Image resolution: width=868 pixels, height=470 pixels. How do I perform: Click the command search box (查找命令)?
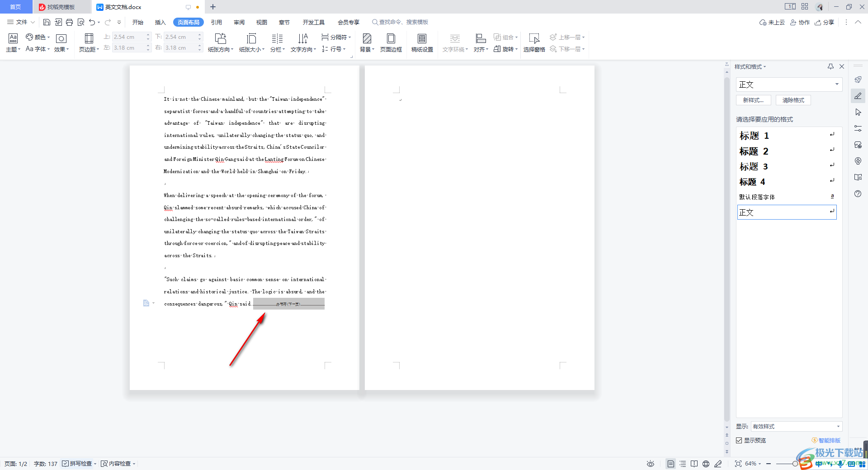[x=400, y=22]
